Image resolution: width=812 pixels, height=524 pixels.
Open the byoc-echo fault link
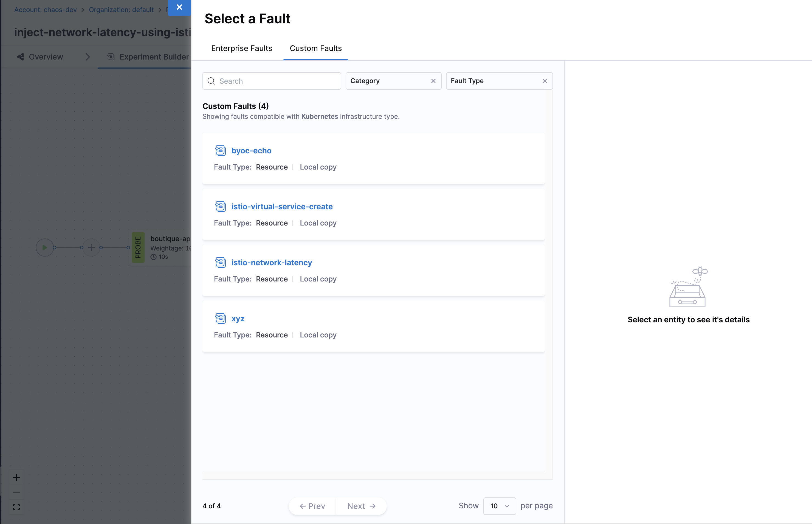[x=251, y=150]
